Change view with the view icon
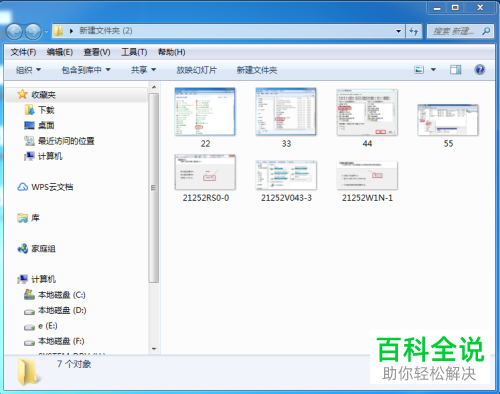This screenshot has height=394, width=500. coord(419,70)
